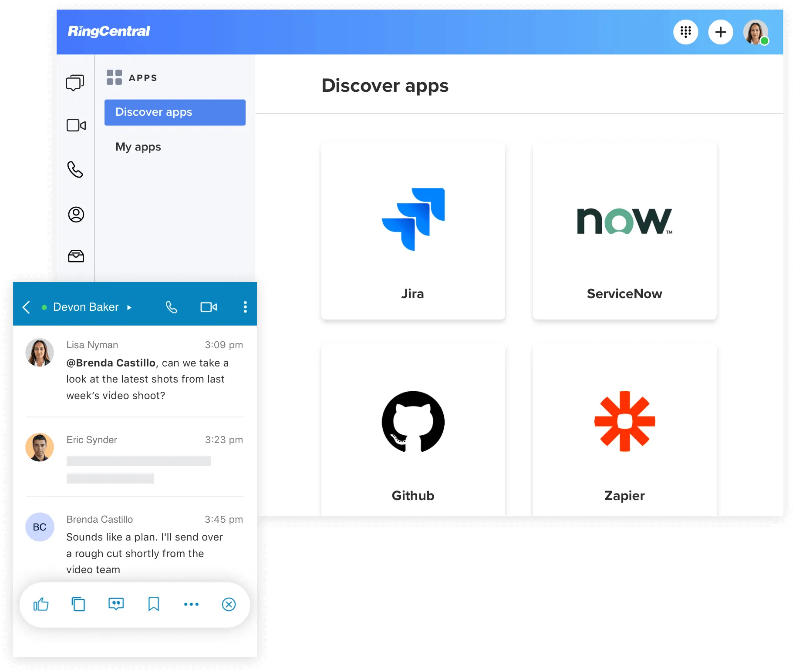Close the message action bar
Viewport: 796px width, 672px height.
229,604
